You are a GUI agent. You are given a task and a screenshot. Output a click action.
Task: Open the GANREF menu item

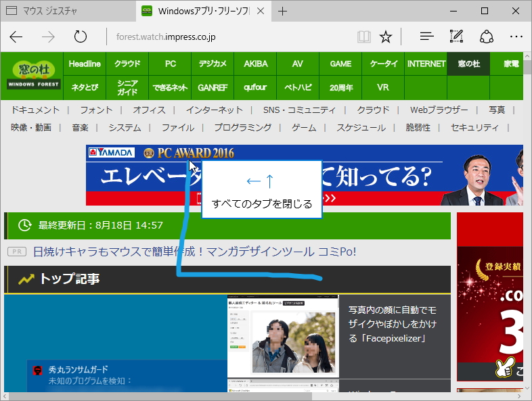click(x=213, y=87)
